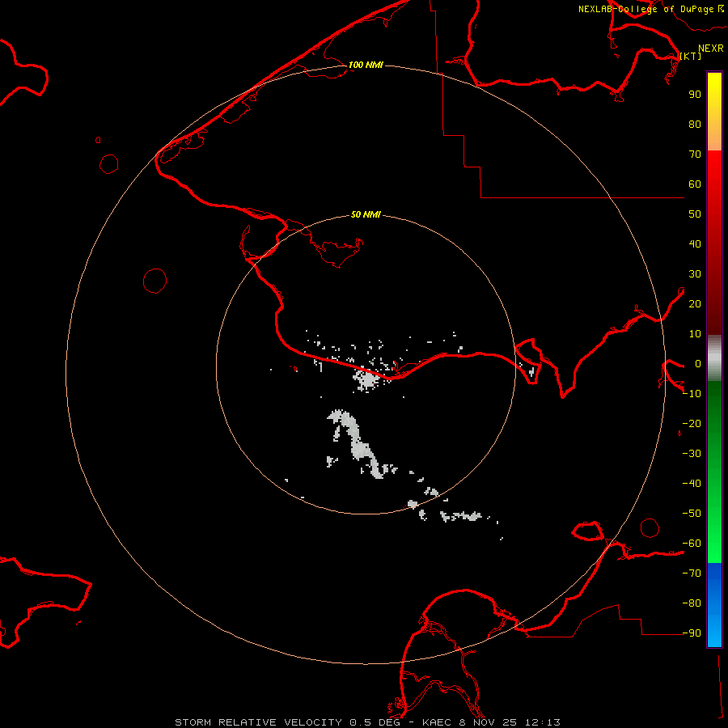728x728 pixels.
Task: Click the 10 value on velocity scale
Action: [695, 334]
